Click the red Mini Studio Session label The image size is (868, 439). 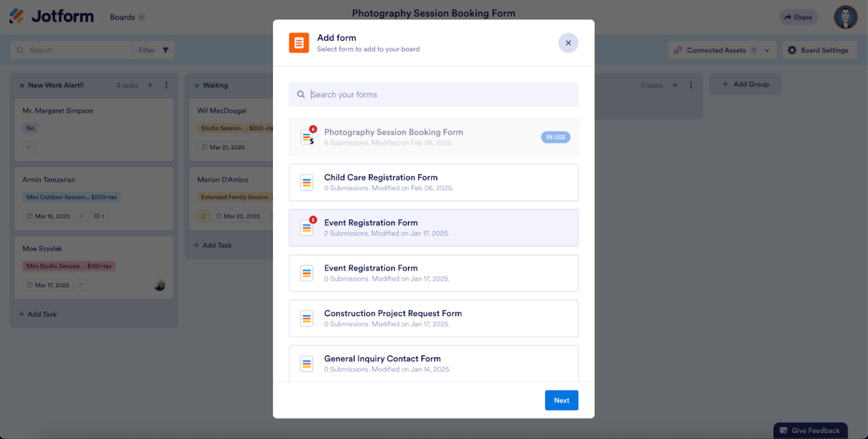pos(68,266)
